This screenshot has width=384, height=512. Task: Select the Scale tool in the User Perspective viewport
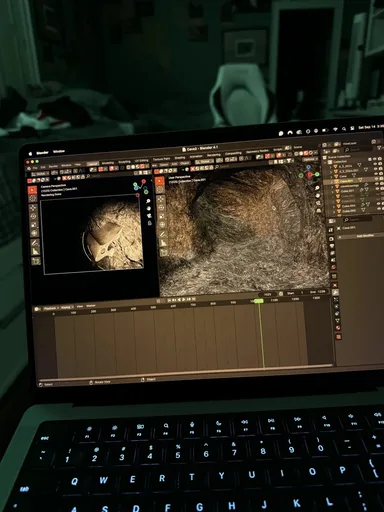click(x=162, y=216)
